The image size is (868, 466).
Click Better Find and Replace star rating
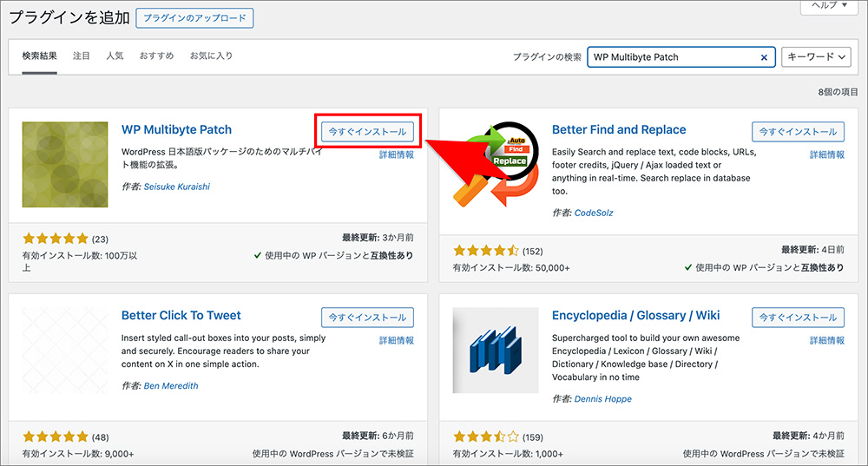[x=486, y=251]
